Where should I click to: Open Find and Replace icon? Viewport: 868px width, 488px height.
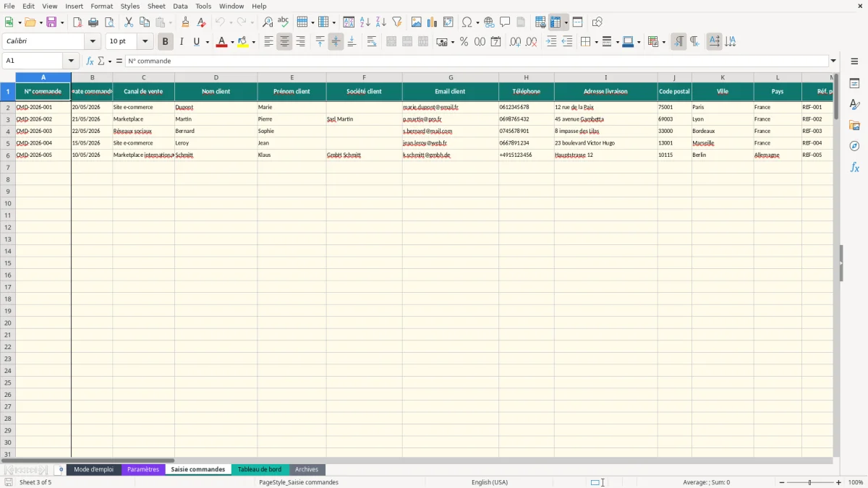point(268,22)
